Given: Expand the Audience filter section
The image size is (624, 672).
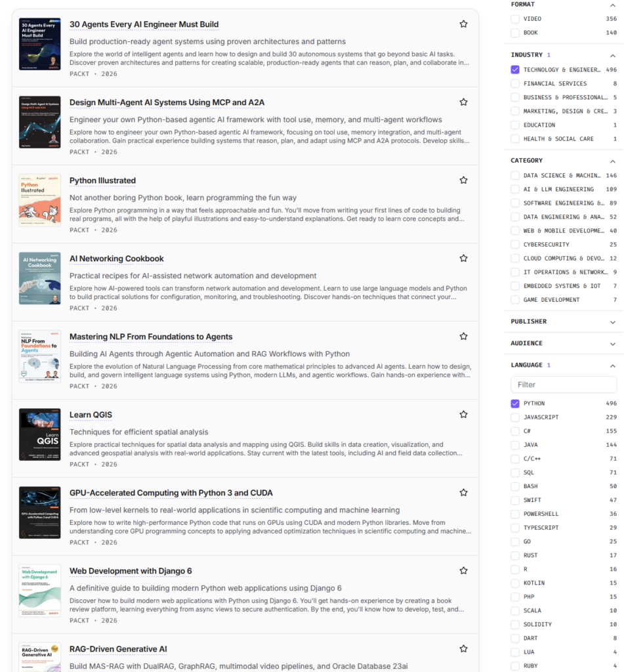Looking at the screenshot, I should (612, 344).
